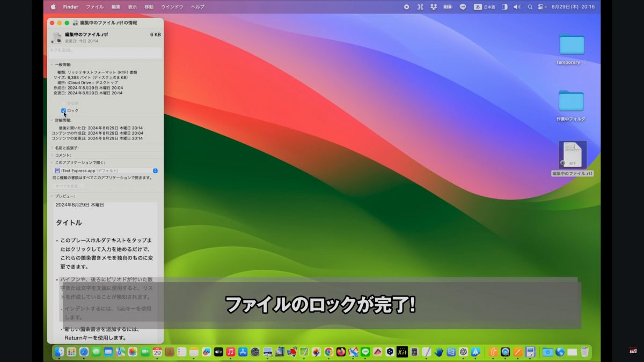The width and height of the screenshot is (644, 362).
Task: Click the タイトル heading in preview
Action: (69, 222)
